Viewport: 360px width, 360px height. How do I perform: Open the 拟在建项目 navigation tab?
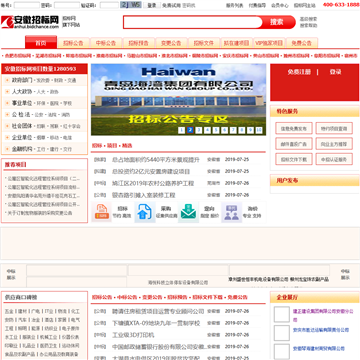tap(236, 43)
